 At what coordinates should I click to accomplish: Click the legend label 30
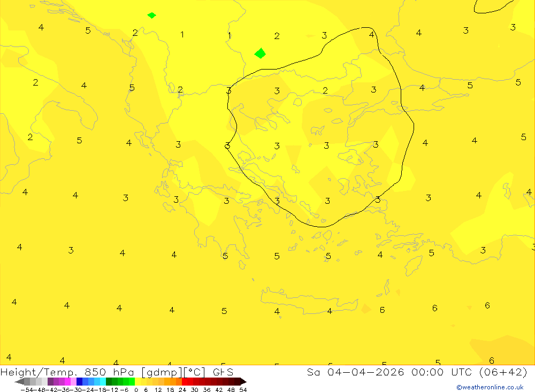[x=195, y=390]
